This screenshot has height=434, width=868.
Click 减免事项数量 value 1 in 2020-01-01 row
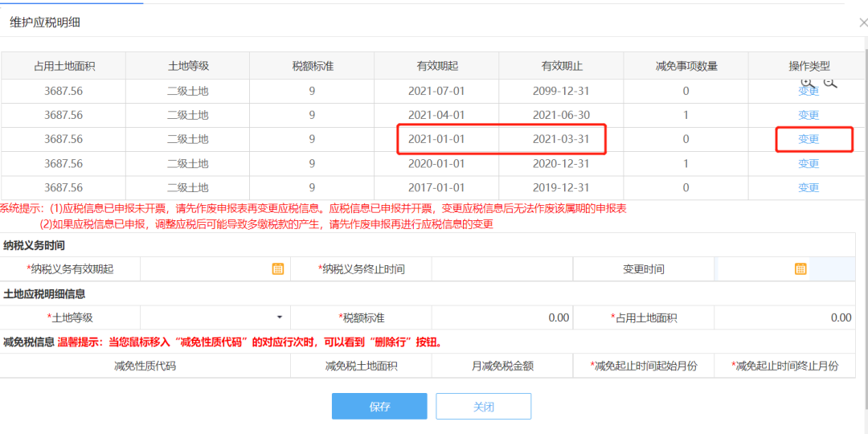click(686, 163)
